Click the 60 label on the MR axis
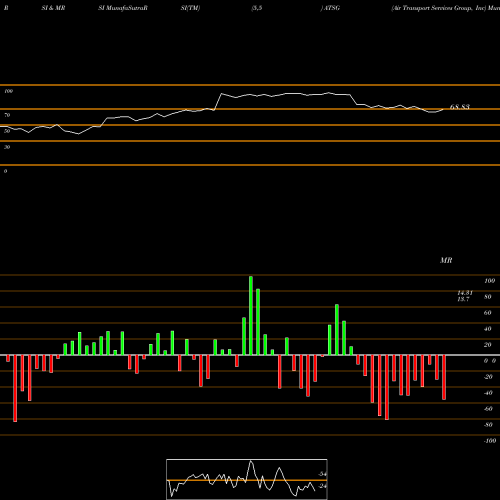Screen dimensions: 500x500 tap(488, 313)
